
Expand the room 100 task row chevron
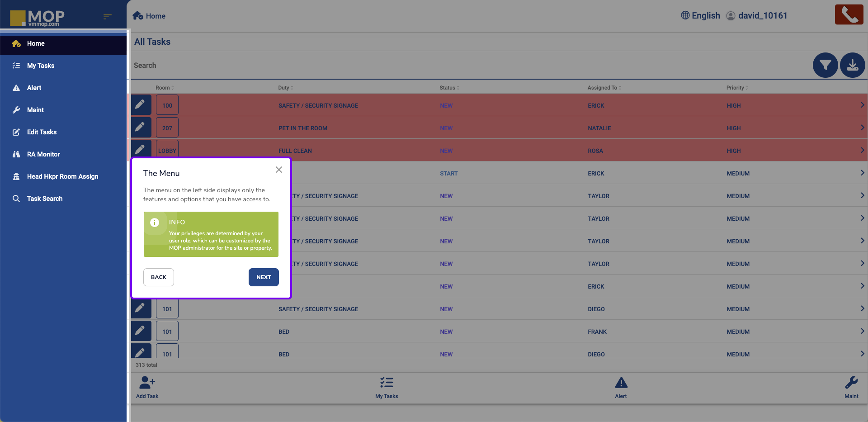pyautogui.click(x=862, y=105)
